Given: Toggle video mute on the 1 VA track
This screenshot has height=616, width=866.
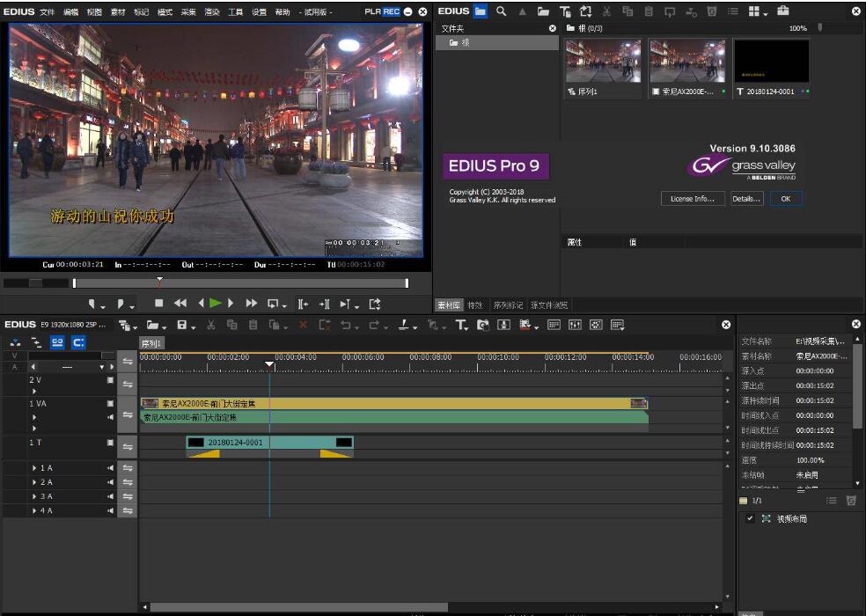Looking at the screenshot, I should [111, 404].
